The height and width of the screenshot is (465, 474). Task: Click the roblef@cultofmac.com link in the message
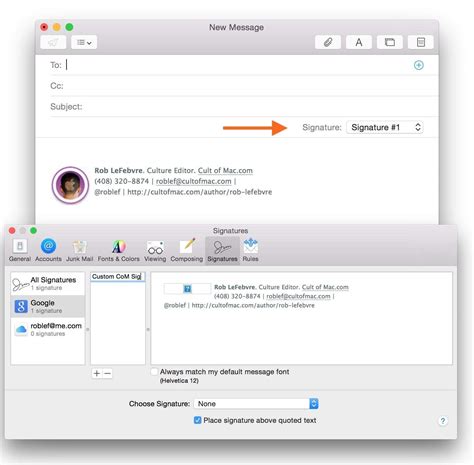click(x=193, y=181)
